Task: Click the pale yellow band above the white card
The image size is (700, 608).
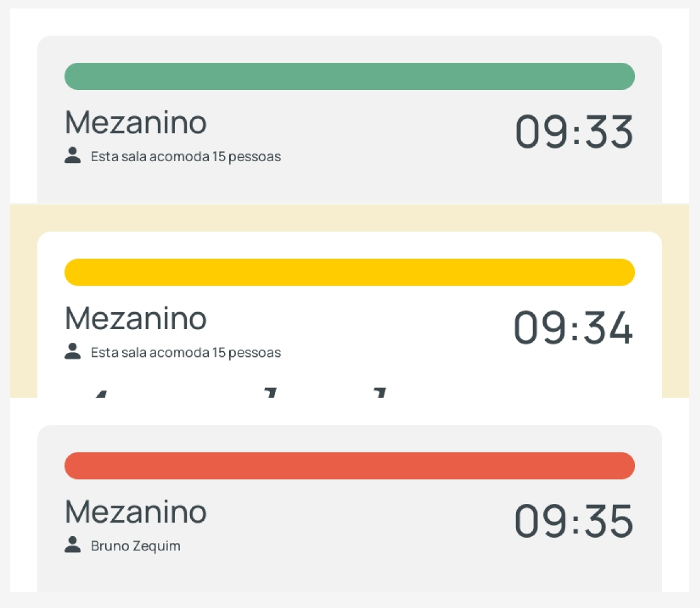Action: pos(349,218)
